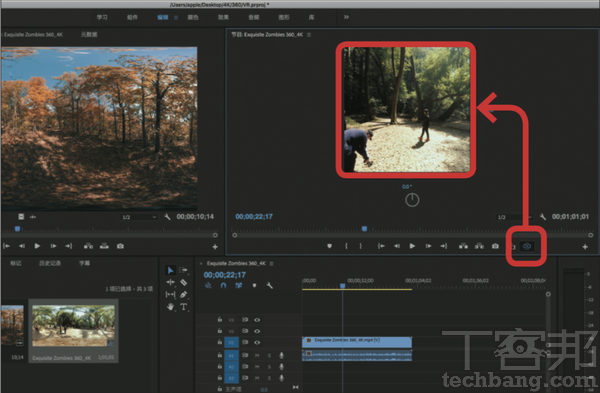600x393 pixels.
Task: Click Lift button in Program monitor
Action: (x=463, y=246)
